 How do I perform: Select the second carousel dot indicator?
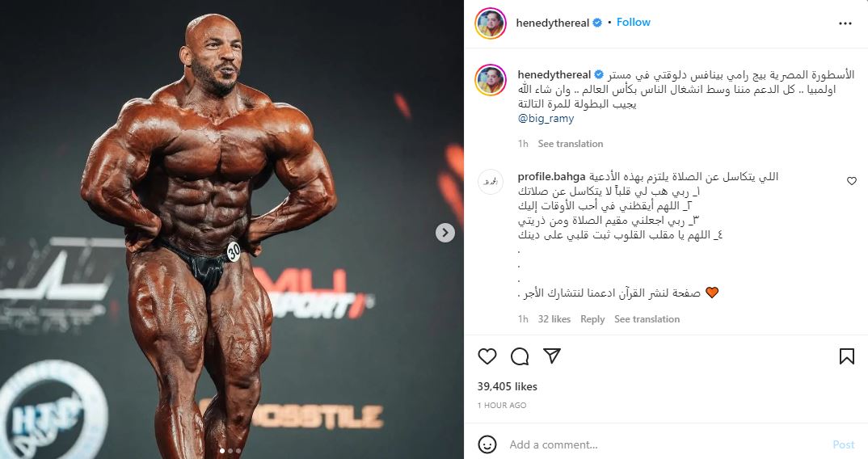point(230,451)
